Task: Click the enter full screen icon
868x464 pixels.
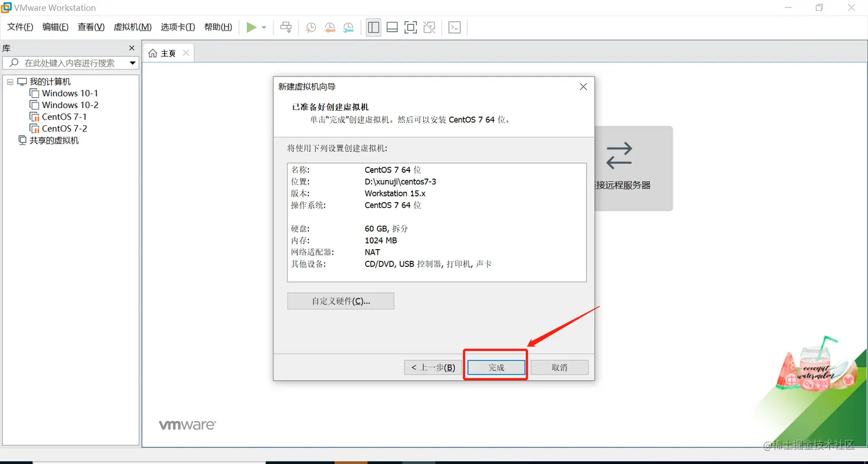Action: (x=410, y=27)
